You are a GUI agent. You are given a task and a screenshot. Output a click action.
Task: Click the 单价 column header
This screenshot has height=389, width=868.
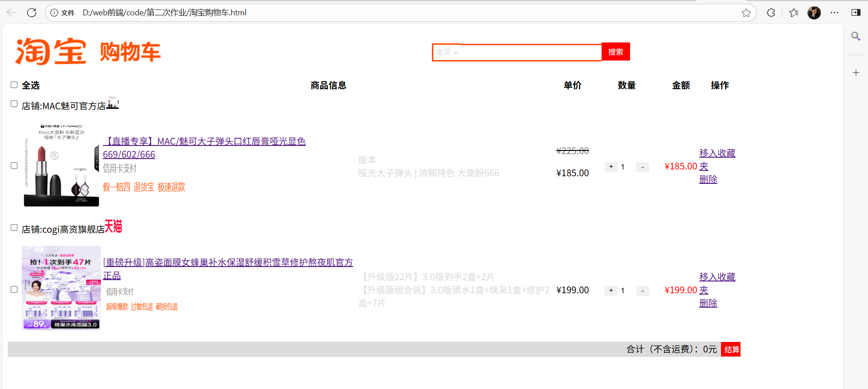(573, 85)
